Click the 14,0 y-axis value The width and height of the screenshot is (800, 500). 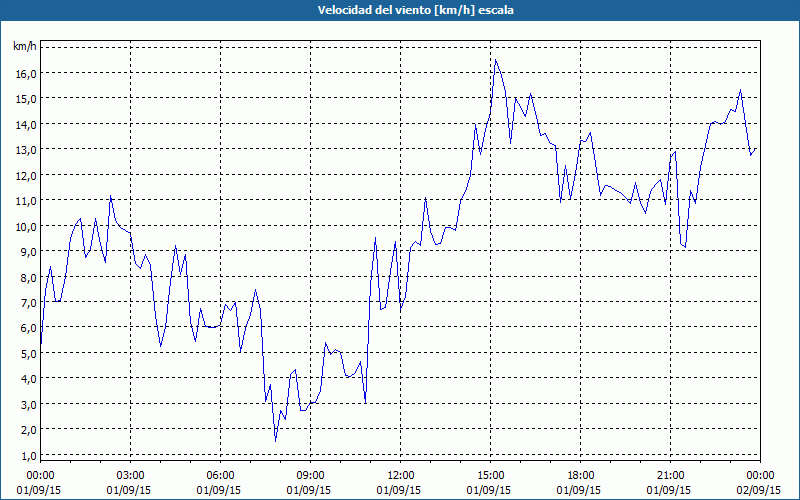[x=26, y=124]
